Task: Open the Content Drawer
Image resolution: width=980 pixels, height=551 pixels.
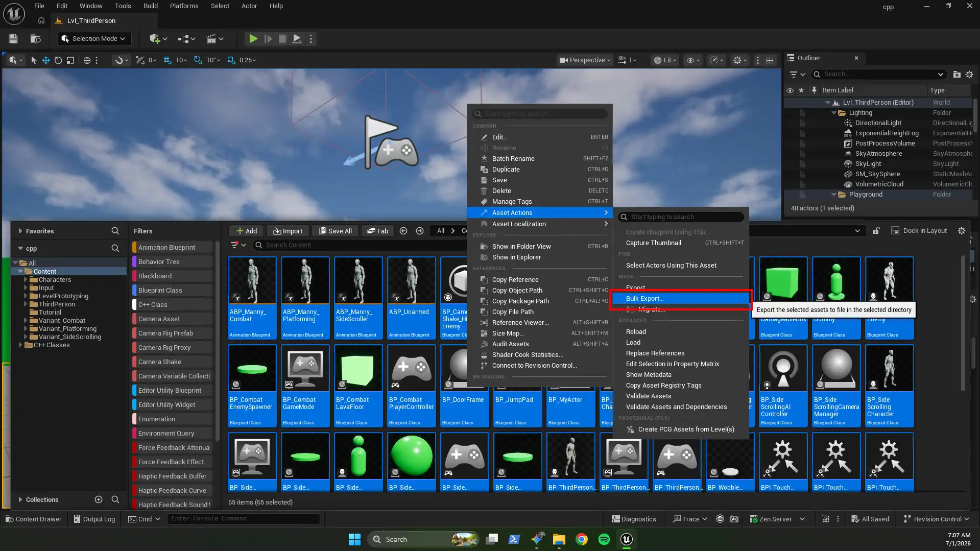Action: 33,519
